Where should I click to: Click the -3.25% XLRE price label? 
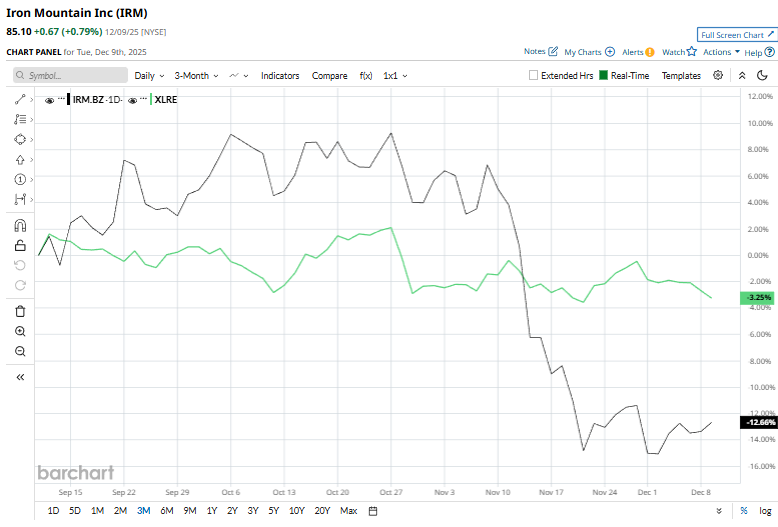coord(757,298)
